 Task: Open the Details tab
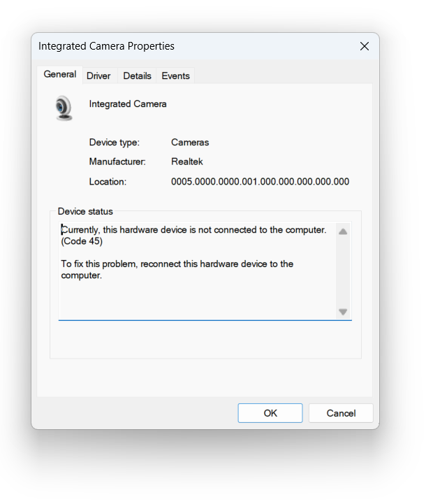coord(137,76)
